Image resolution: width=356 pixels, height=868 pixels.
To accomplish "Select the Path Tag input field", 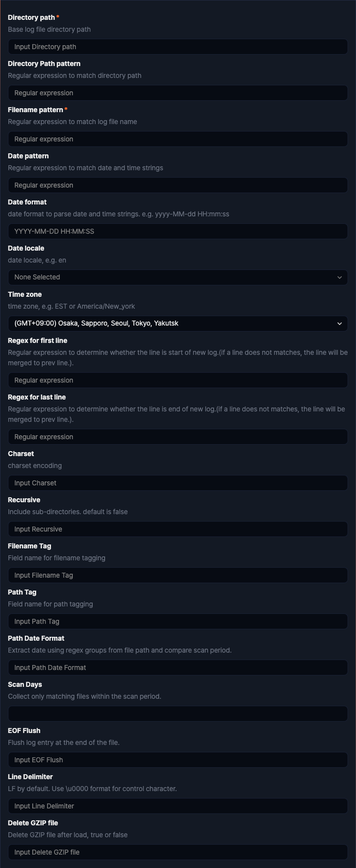I will [178, 621].
